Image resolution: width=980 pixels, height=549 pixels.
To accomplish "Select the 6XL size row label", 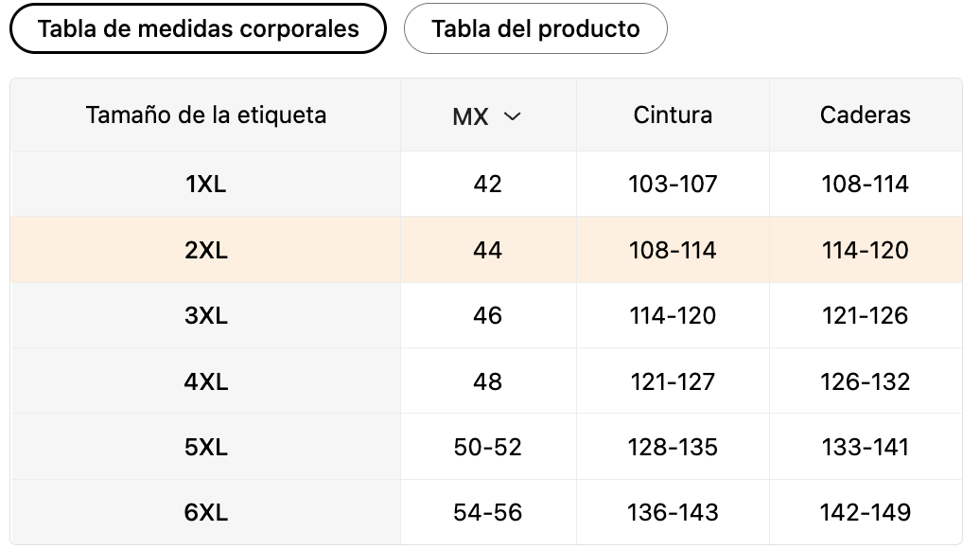I will pyautogui.click(x=205, y=512).
